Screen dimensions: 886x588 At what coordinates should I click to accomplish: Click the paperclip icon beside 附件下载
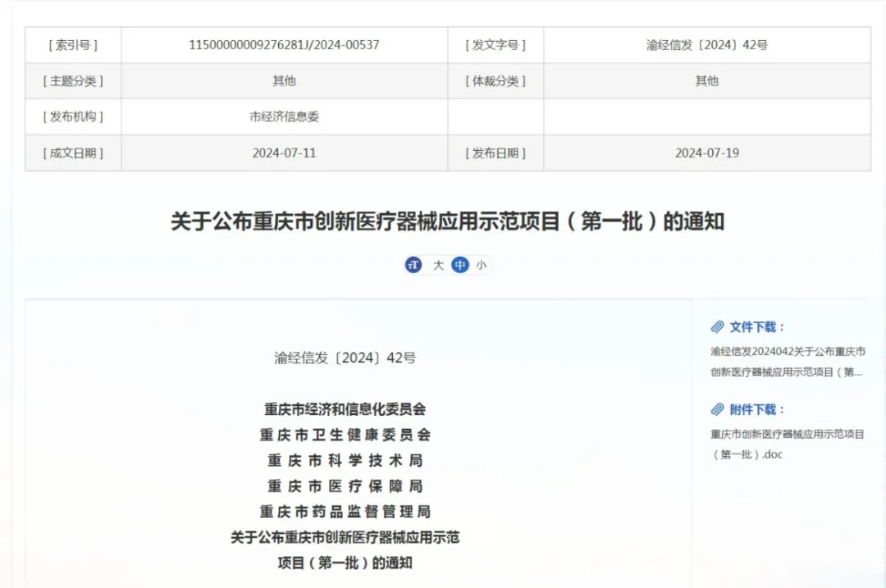[718, 409]
